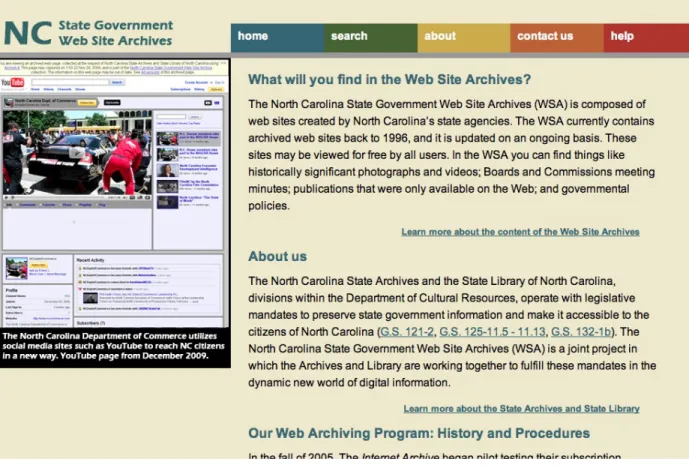The height and width of the screenshot is (471, 689).
Task: Follow the link about Web Site Archives content
Action: (520, 232)
